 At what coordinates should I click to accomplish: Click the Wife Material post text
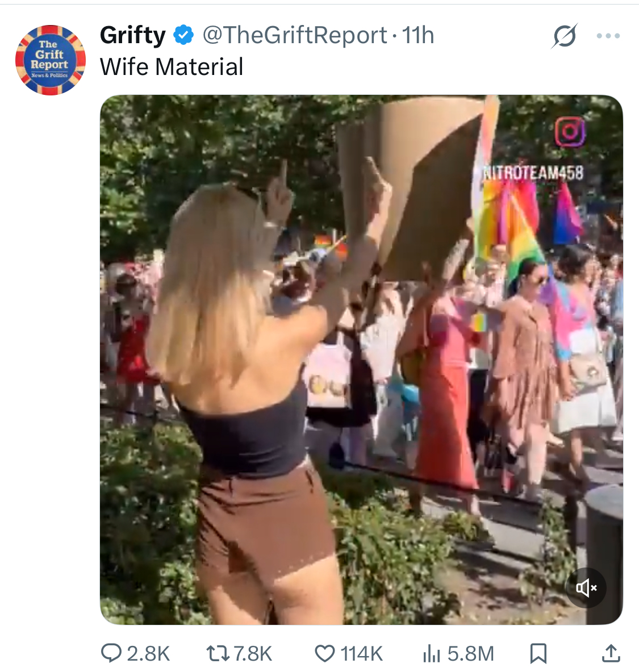pos(172,67)
